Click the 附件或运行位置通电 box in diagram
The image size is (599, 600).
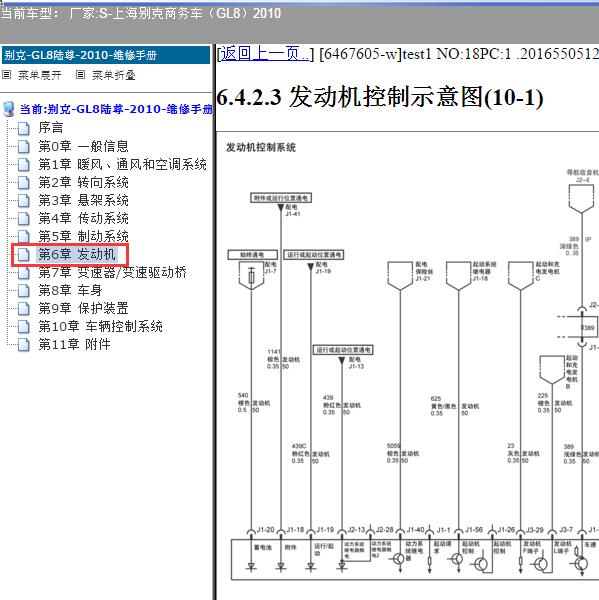(x=281, y=198)
